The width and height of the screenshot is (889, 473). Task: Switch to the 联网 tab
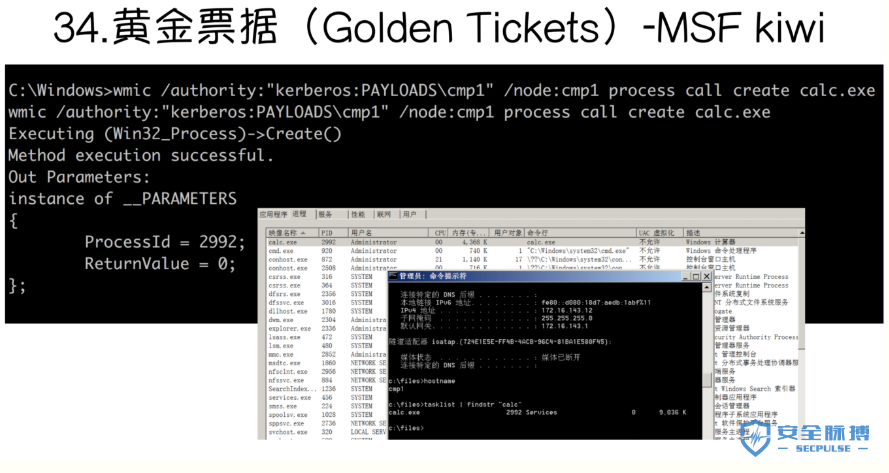(x=384, y=214)
